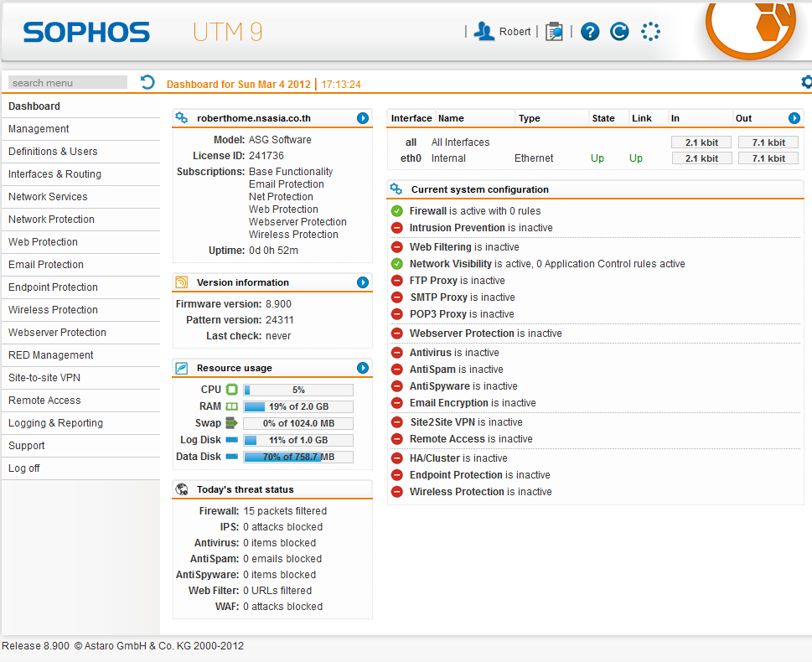Open Site-to-site VPN menu
The width and height of the screenshot is (812, 662).
click(x=80, y=378)
